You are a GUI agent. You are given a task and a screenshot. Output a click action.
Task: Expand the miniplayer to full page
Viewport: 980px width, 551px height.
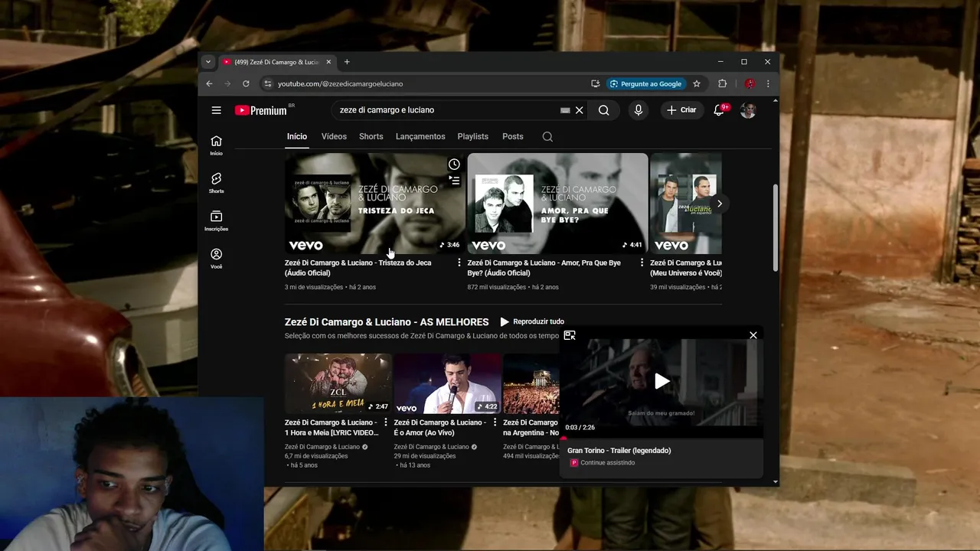[570, 335]
